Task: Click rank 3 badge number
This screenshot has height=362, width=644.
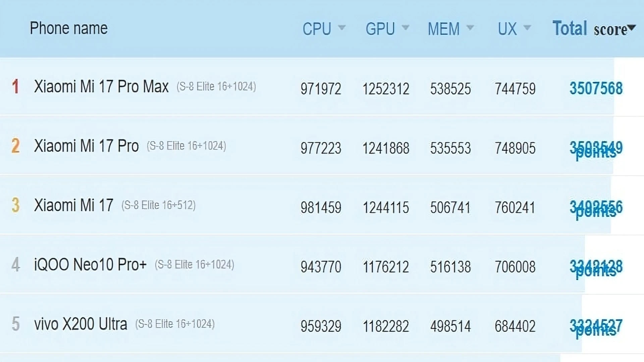Action: click(x=15, y=205)
